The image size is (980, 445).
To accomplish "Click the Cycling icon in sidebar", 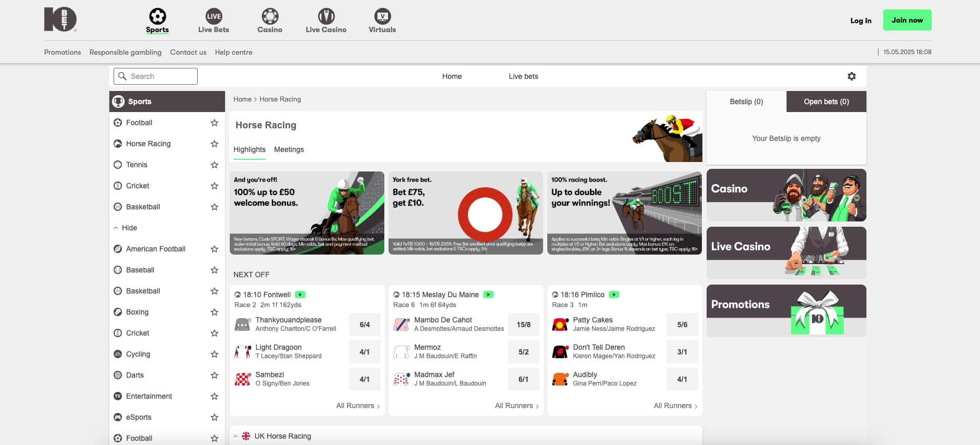I will point(118,354).
